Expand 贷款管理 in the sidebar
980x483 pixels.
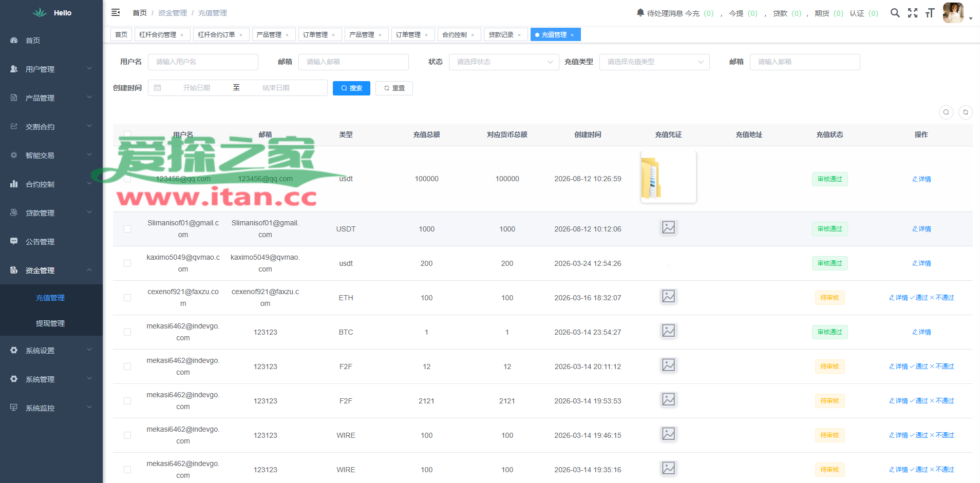51,212
